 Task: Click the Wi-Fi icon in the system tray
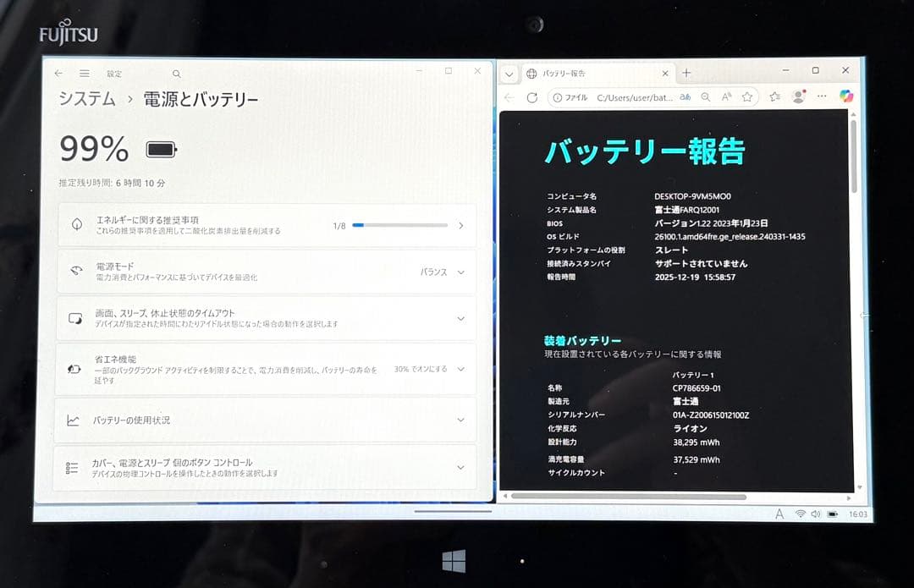(801, 514)
